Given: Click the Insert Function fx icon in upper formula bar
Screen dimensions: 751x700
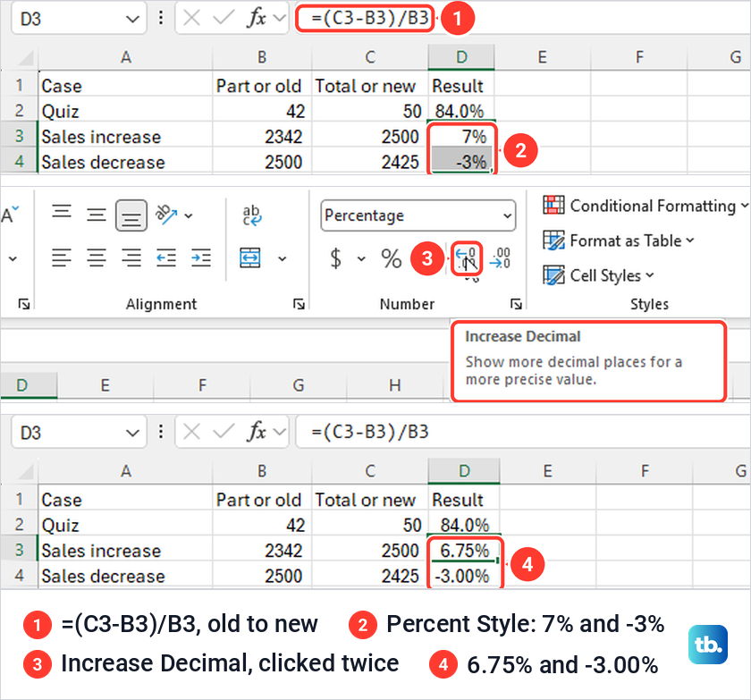Looking at the screenshot, I should (257, 18).
